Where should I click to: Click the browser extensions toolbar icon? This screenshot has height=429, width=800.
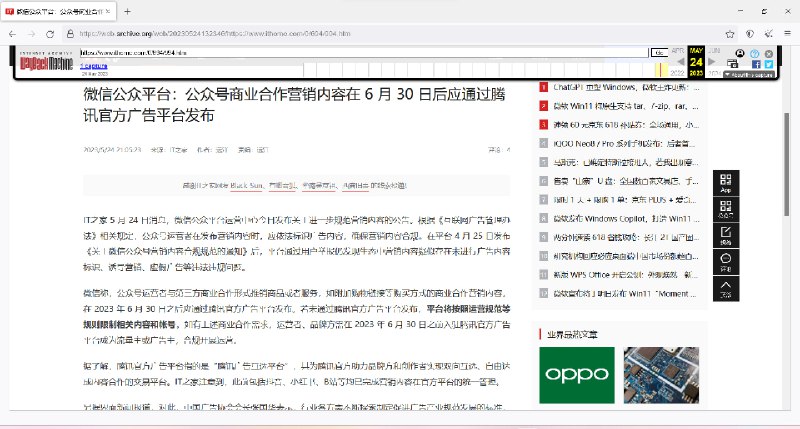click(769, 34)
